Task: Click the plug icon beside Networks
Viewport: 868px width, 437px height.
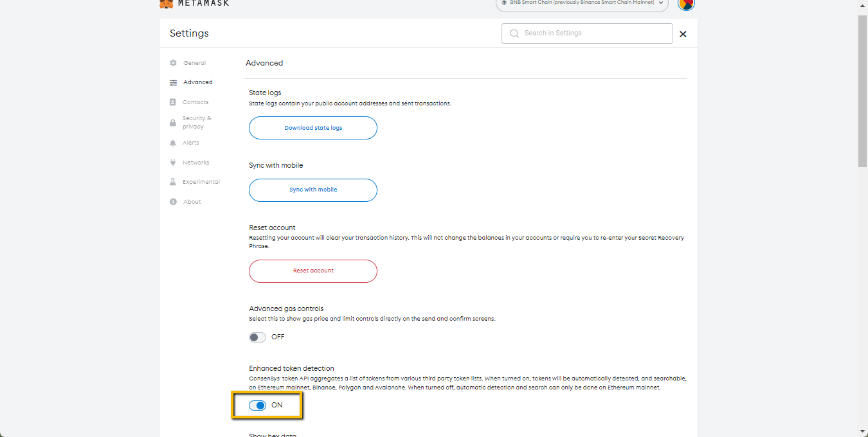Action: tap(173, 163)
